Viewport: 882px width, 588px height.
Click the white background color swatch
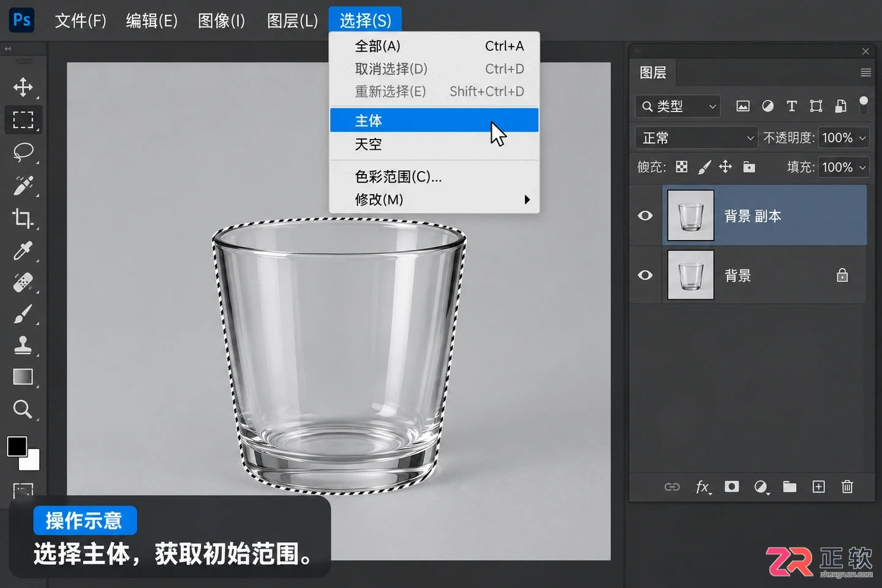(32, 462)
